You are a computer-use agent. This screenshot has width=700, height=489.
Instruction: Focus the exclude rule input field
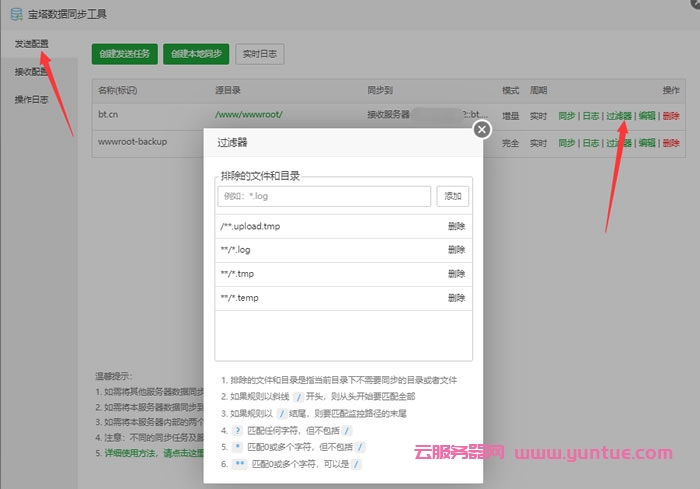coord(324,196)
